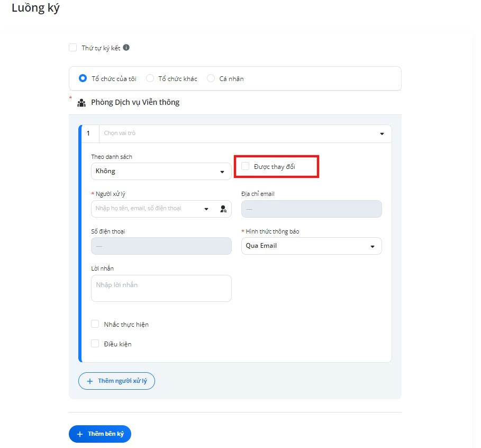Focus the Lời nhắn message text box
The height and width of the screenshot is (448, 481).
[161, 288]
